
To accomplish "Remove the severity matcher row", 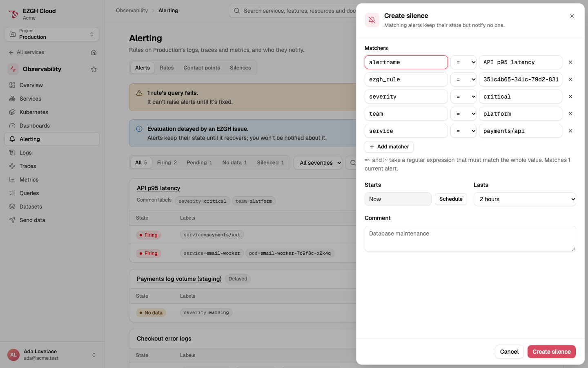I will [x=570, y=96].
